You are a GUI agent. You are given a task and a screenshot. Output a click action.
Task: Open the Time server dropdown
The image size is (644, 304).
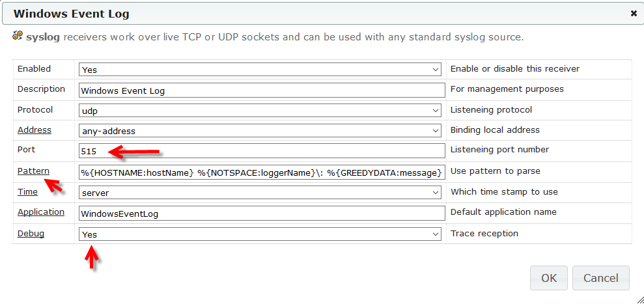pyautogui.click(x=260, y=192)
